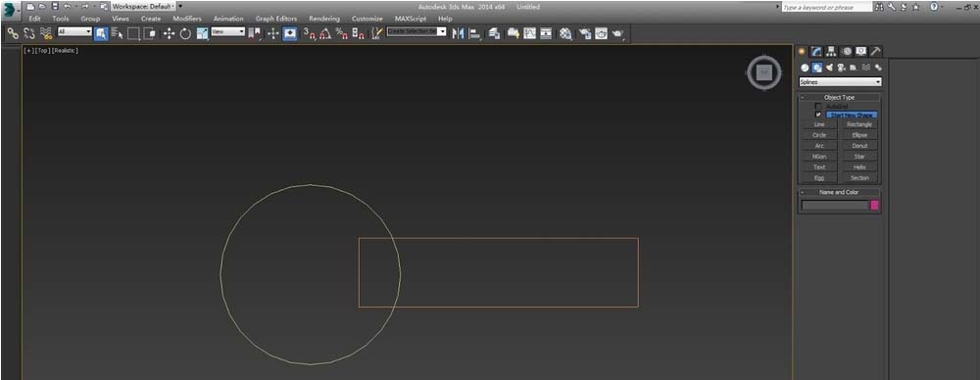Click the Helix spline button
This screenshot has height=380, width=980.
pyautogui.click(x=859, y=166)
